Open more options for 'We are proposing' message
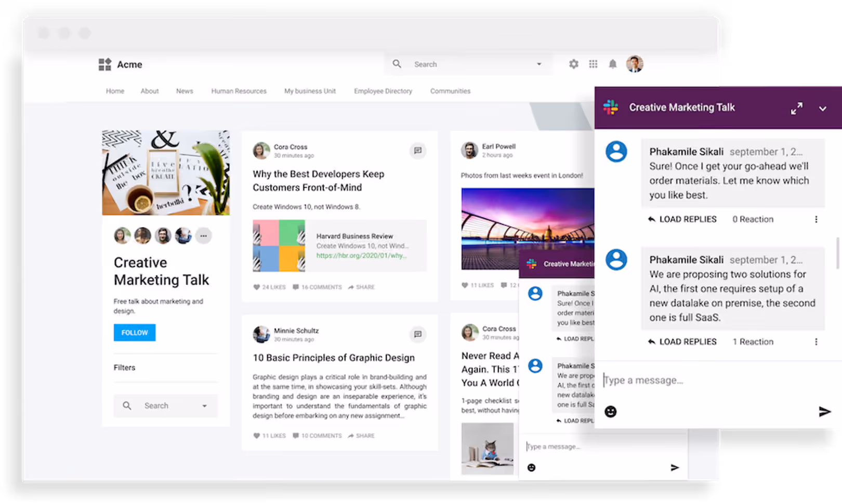The width and height of the screenshot is (842, 504). (816, 342)
